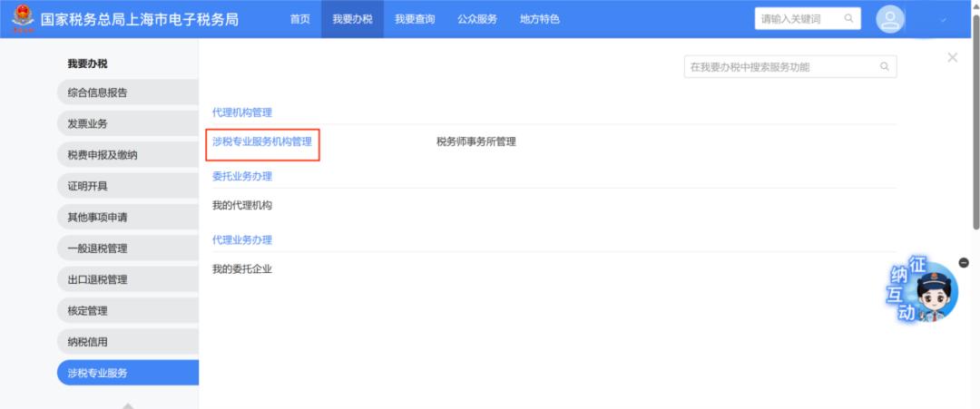Expand the user account dropdown arrow
The width and height of the screenshot is (980, 409).
(943, 20)
